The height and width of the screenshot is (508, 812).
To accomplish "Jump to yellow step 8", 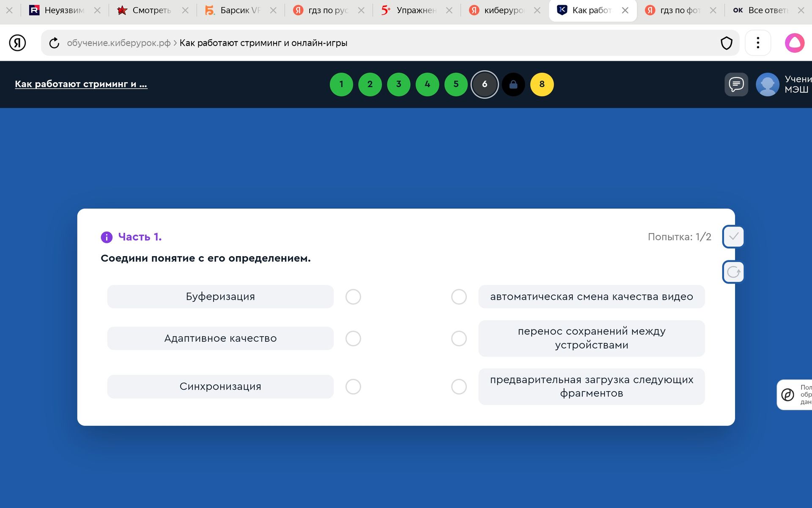I will pyautogui.click(x=542, y=84).
